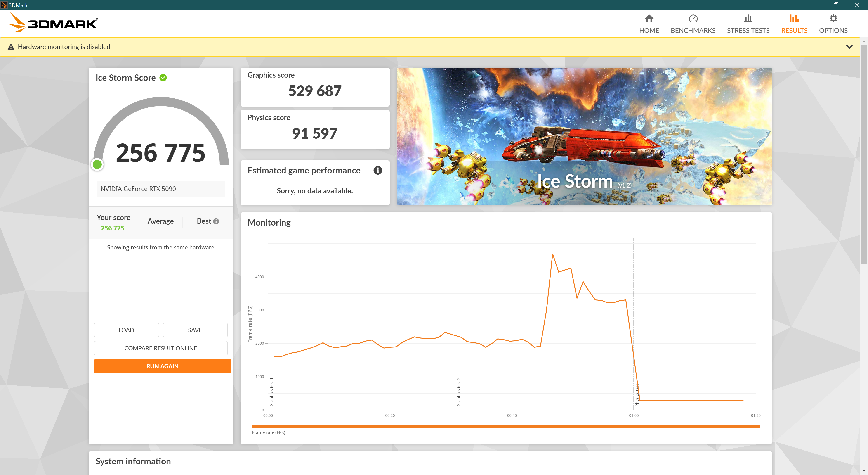Select the Best score column label
The height and width of the screenshot is (475, 868).
point(204,221)
